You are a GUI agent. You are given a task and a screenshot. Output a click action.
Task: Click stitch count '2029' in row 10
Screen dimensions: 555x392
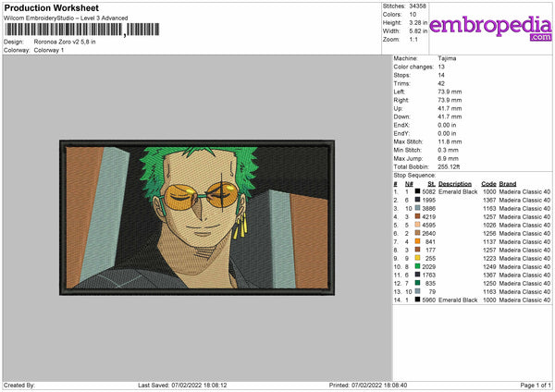428,267
